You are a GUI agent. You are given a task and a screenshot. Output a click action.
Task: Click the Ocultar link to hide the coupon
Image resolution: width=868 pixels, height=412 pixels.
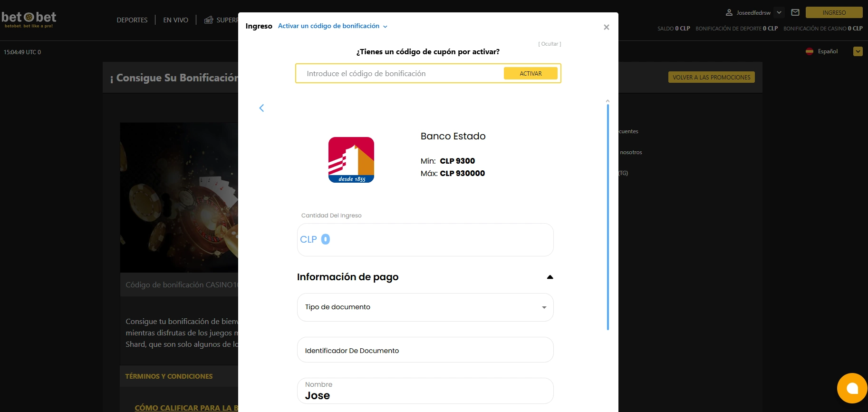pyautogui.click(x=550, y=44)
